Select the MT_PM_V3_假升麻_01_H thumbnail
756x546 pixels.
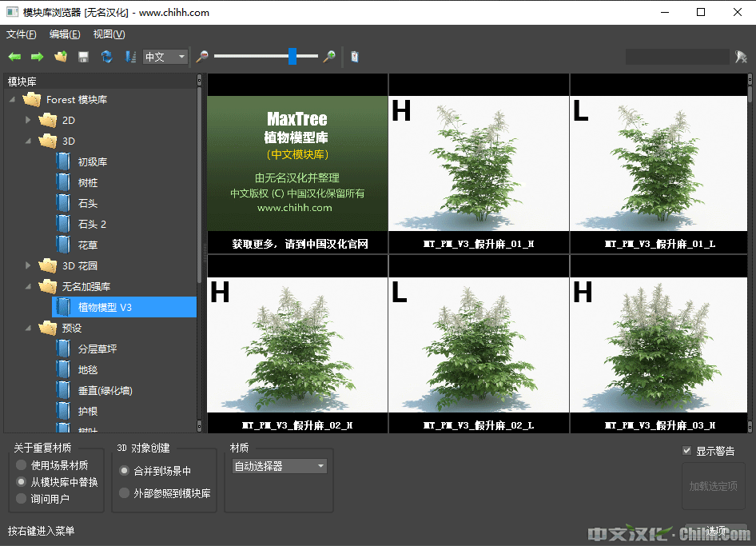pos(479,164)
